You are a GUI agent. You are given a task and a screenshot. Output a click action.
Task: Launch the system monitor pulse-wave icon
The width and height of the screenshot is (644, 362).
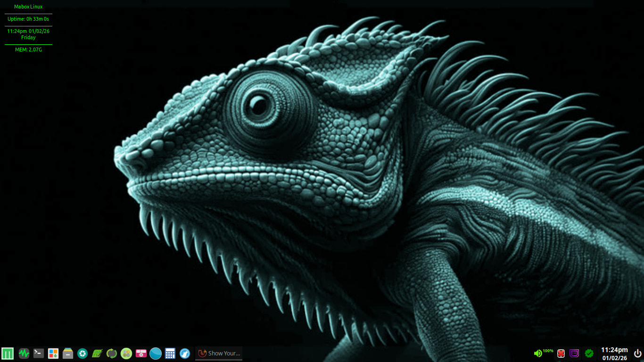point(24,353)
